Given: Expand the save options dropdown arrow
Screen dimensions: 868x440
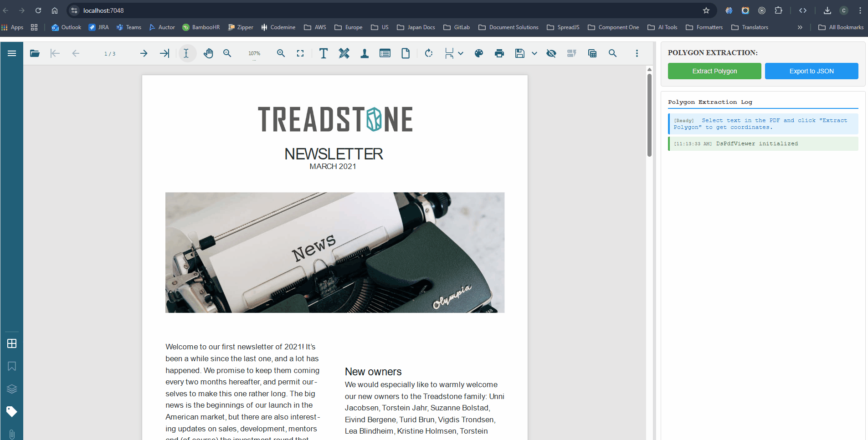Looking at the screenshot, I should (534, 53).
